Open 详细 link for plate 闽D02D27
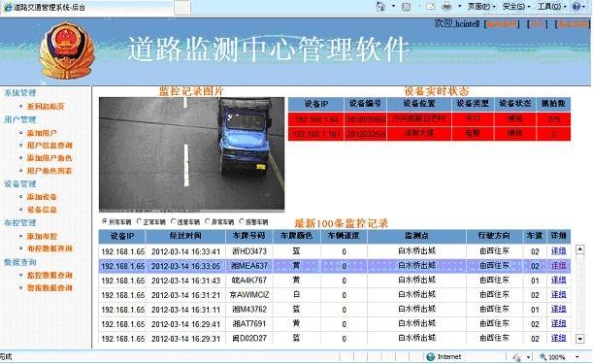Image resolution: width=593 pixels, height=364 pixels. point(558,338)
